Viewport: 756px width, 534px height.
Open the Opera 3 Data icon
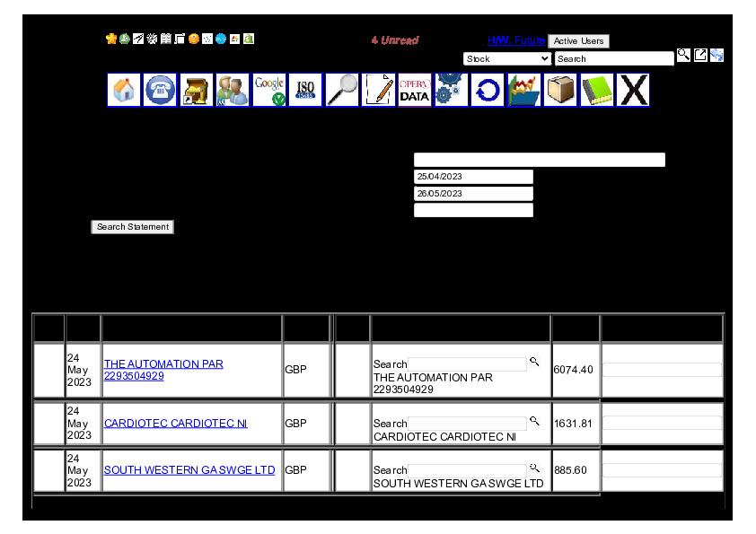click(415, 91)
